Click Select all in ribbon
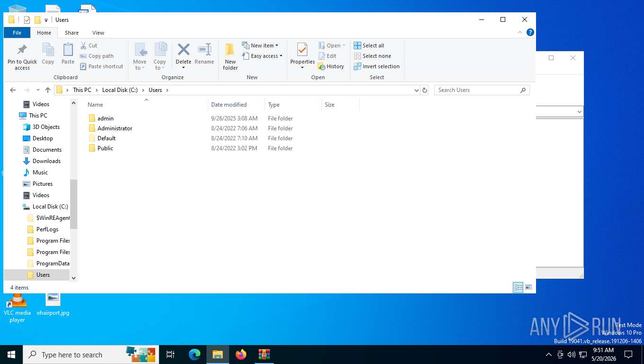The width and height of the screenshot is (644, 364). click(369, 45)
